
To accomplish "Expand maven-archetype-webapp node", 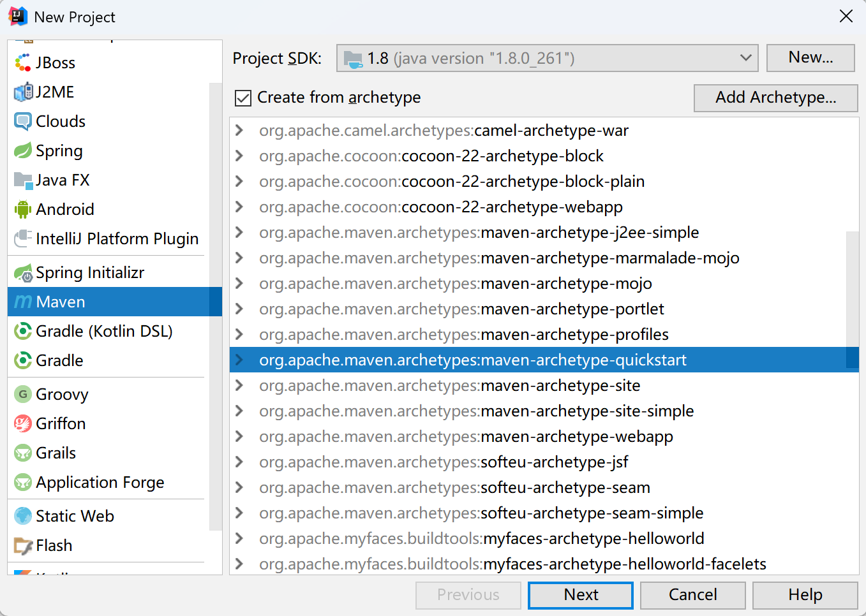I will (239, 436).
